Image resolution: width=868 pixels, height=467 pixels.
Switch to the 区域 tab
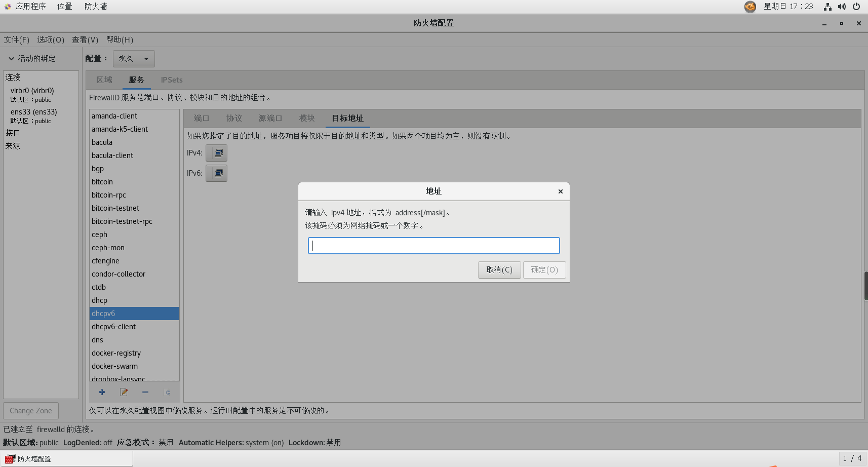pyautogui.click(x=104, y=80)
